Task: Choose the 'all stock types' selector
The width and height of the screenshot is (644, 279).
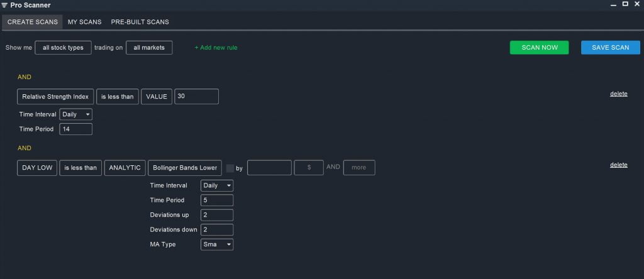Action: point(63,48)
